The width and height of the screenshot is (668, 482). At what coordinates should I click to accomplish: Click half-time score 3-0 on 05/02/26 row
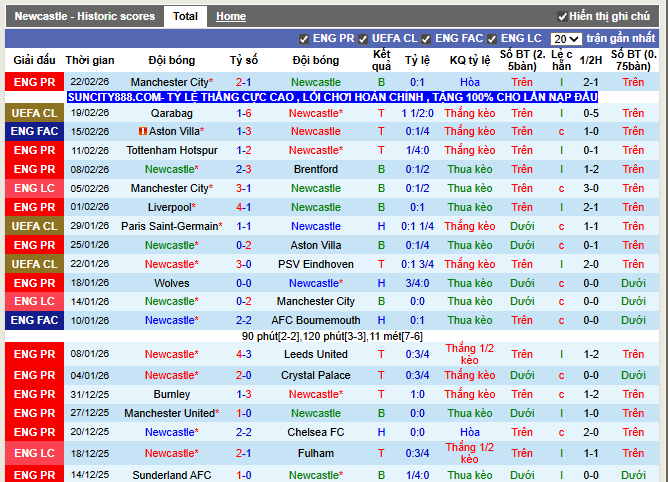pyautogui.click(x=591, y=188)
